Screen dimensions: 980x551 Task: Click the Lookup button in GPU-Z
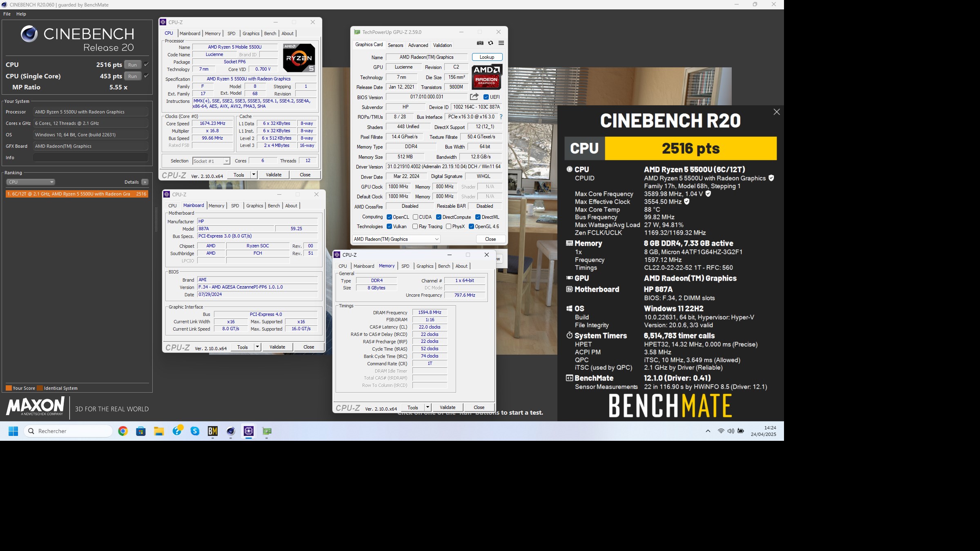487,57
